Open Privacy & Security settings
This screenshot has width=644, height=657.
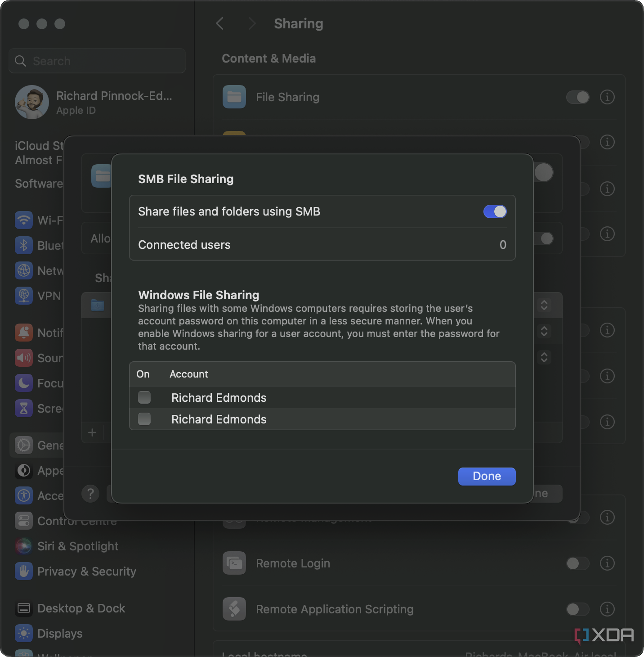(76, 571)
